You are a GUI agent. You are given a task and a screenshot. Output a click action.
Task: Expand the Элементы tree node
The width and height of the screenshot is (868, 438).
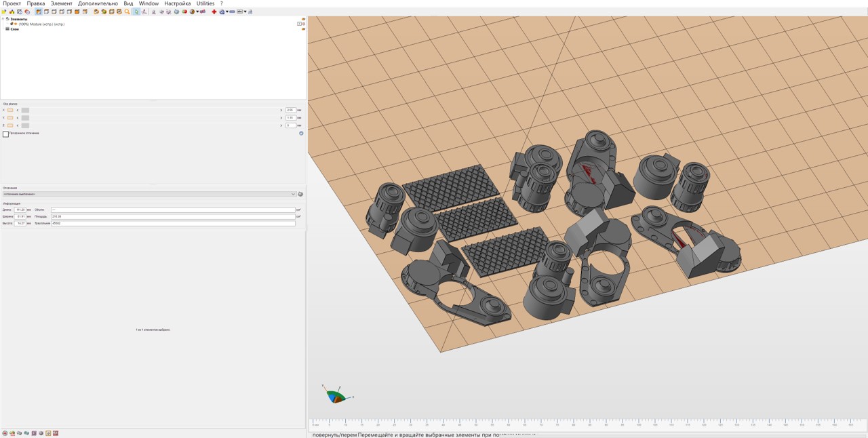click(3, 19)
